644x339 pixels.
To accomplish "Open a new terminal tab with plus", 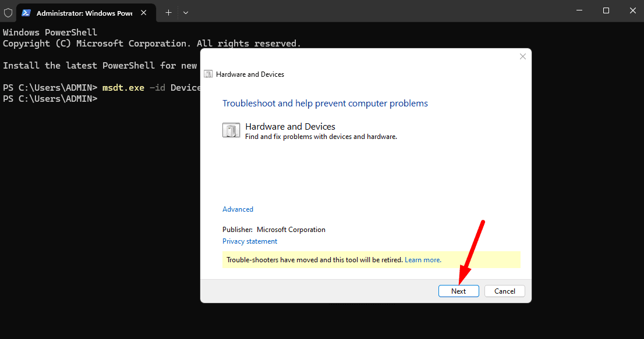I will 168,13.
